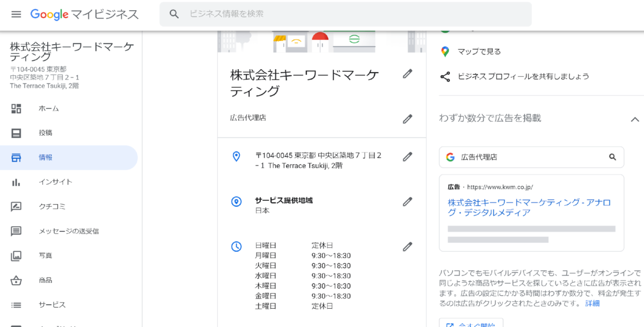Click the 水曜日 hours row

303,276
